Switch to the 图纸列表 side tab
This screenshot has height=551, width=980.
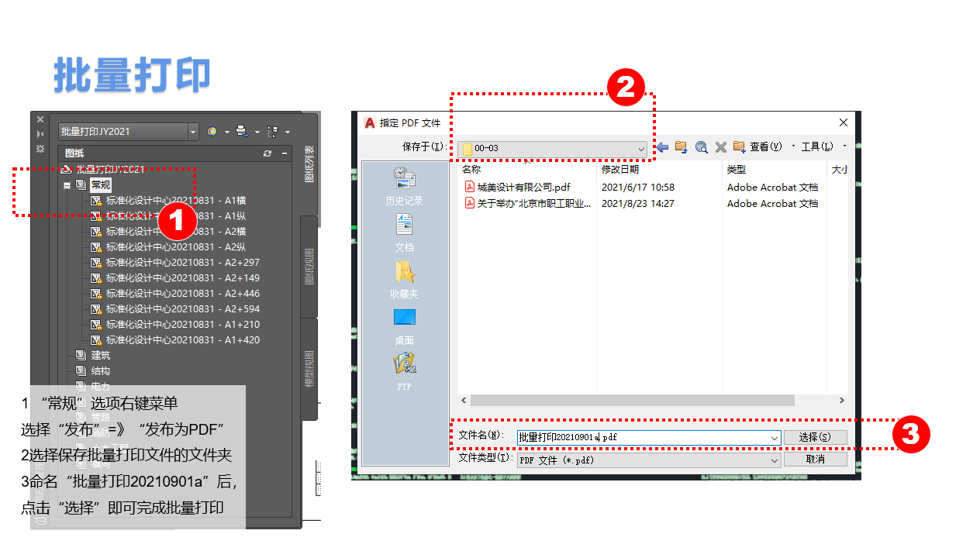(x=309, y=164)
